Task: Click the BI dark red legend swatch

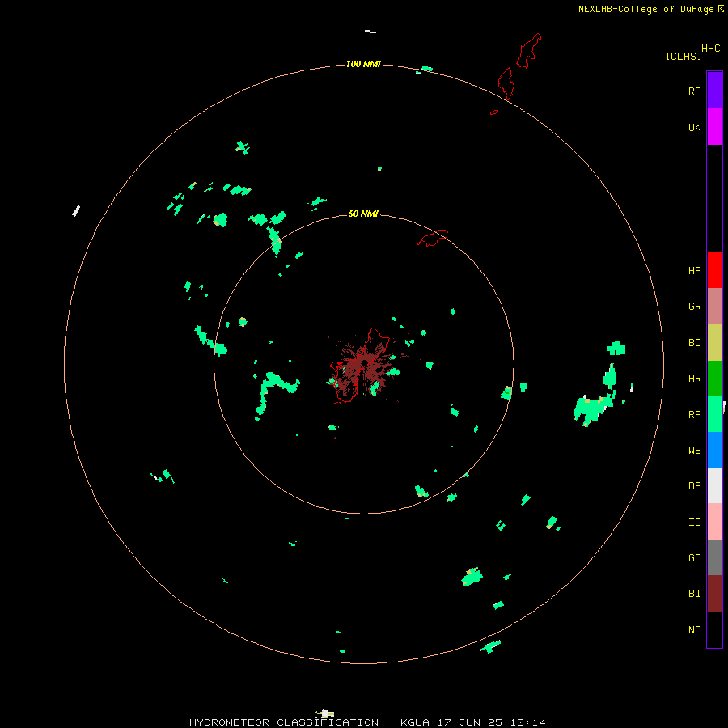Action: click(714, 593)
